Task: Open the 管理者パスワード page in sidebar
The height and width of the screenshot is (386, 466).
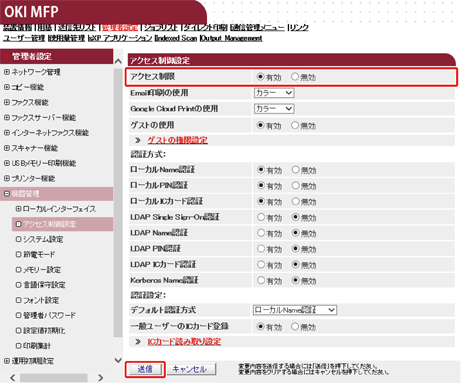Action: point(49,315)
